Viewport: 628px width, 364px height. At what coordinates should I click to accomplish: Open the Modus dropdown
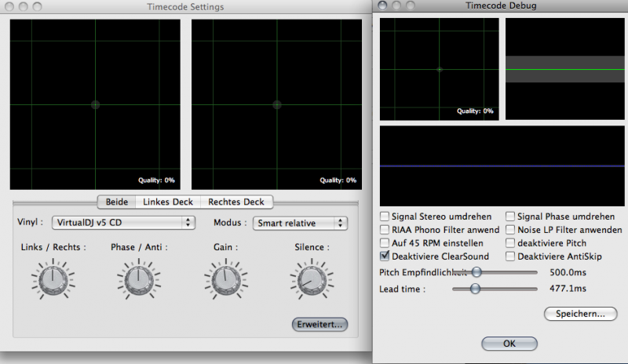click(x=299, y=224)
